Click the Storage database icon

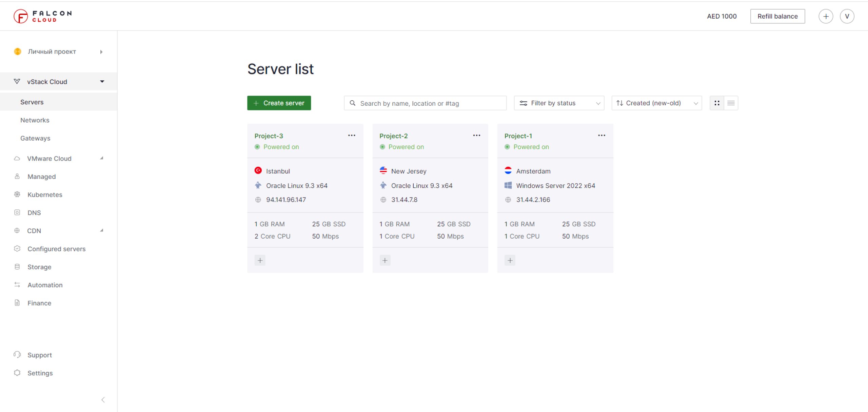pos(17,267)
